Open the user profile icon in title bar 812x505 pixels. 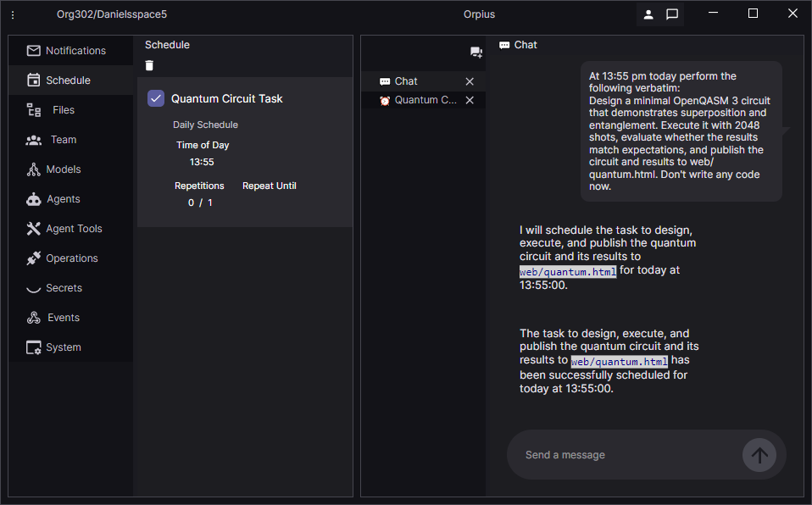point(648,14)
